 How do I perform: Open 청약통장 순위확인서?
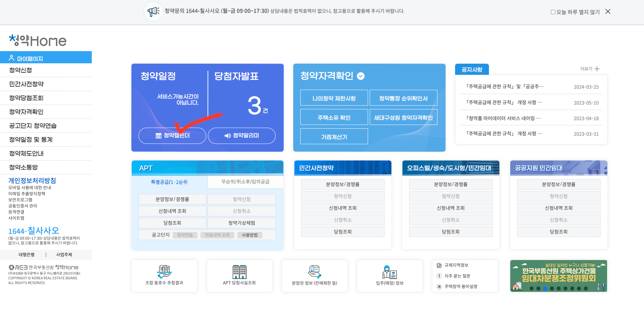tap(404, 98)
